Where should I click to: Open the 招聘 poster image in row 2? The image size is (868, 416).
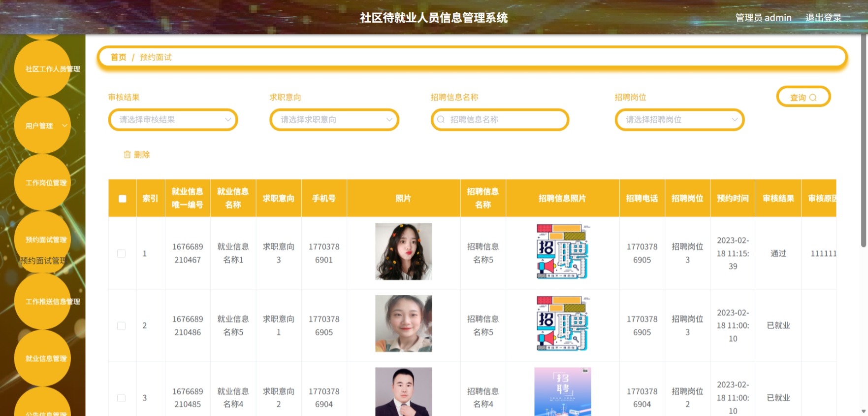click(x=563, y=323)
